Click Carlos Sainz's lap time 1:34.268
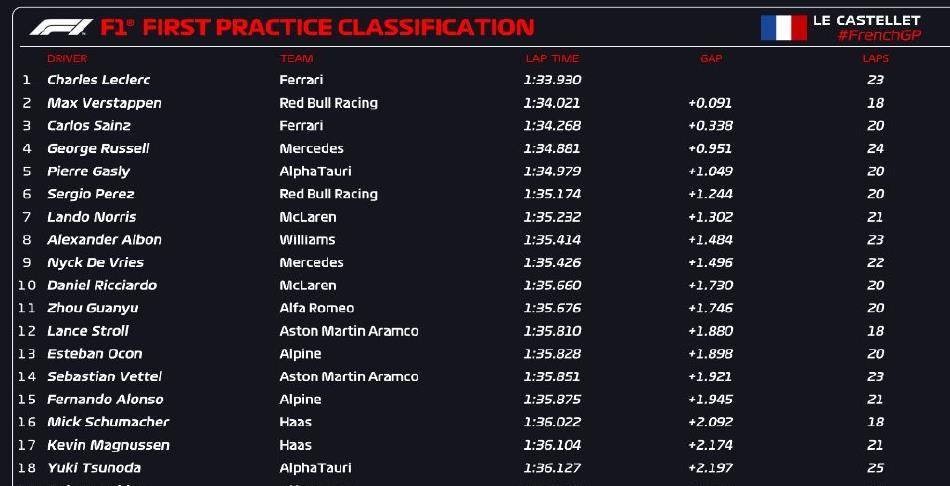This screenshot has height=486, width=950. pos(552,125)
